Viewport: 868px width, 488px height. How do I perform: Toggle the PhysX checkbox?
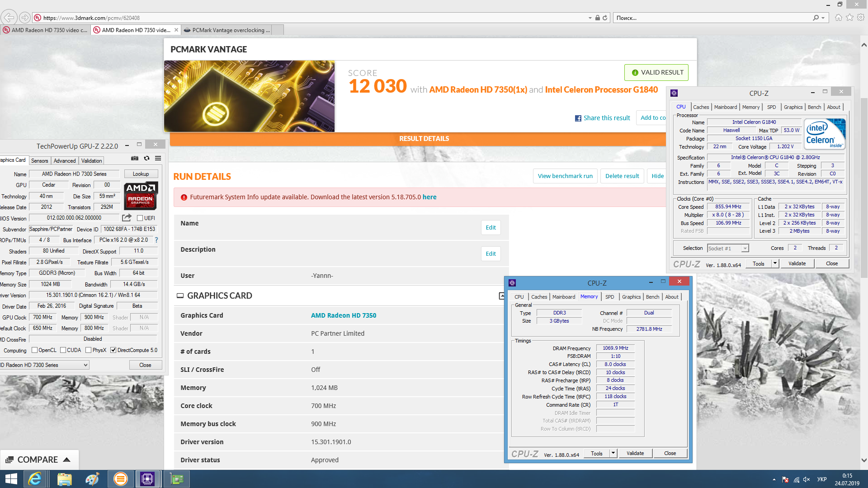pos(89,350)
